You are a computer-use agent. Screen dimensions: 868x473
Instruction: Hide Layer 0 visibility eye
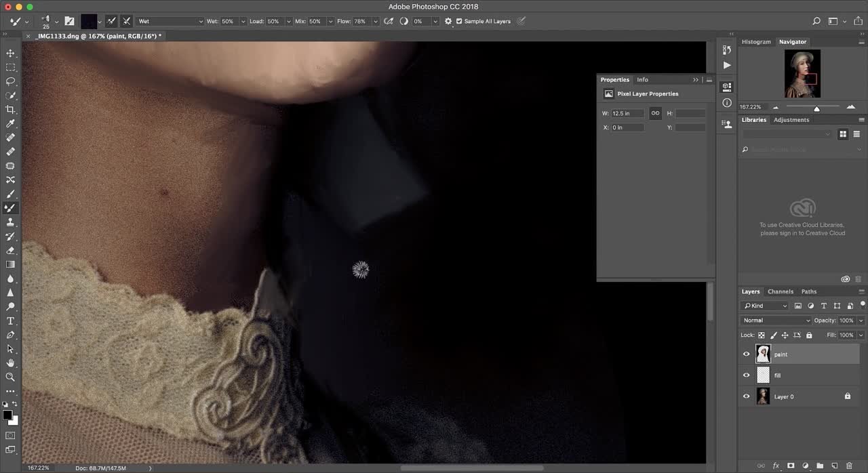tap(747, 396)
